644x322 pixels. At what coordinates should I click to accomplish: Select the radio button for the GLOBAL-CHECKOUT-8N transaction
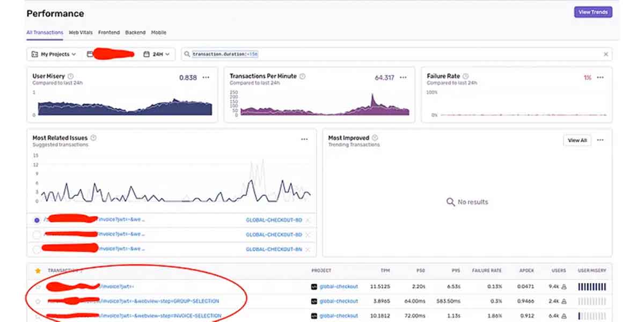36,249
